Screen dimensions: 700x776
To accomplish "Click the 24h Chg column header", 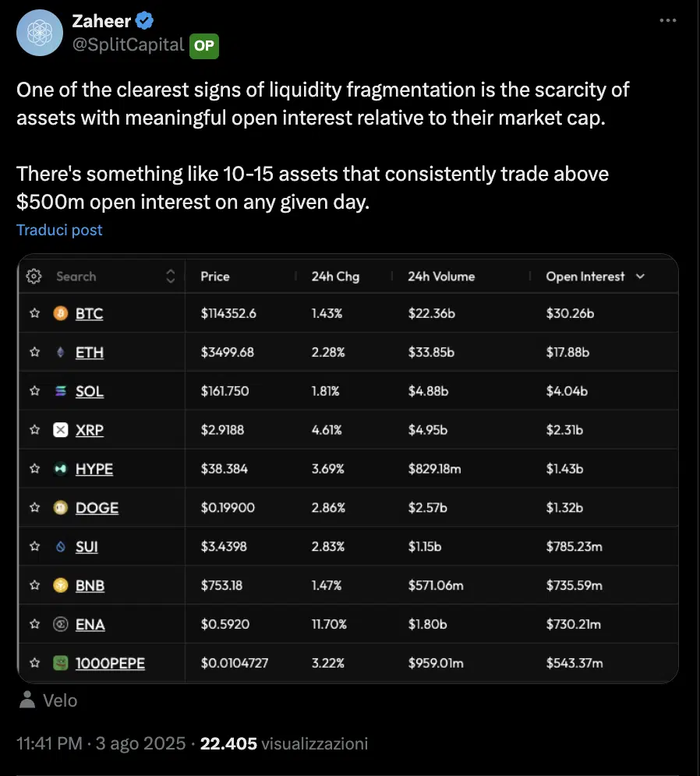I will (x=335, y=277).
